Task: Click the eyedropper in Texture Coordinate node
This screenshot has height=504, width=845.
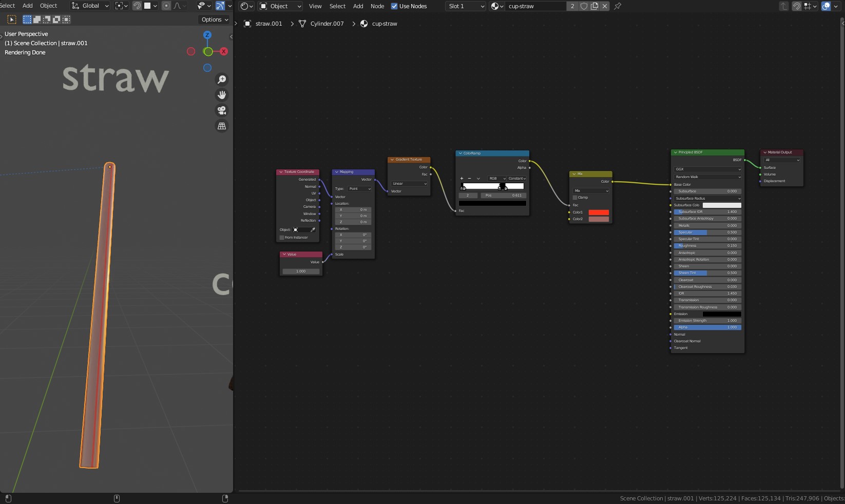Action: point(313,230)
